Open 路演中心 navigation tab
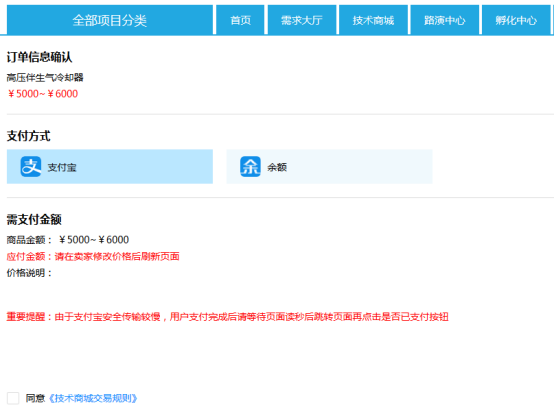Screen dimensions: 554x417 [444, 20]
